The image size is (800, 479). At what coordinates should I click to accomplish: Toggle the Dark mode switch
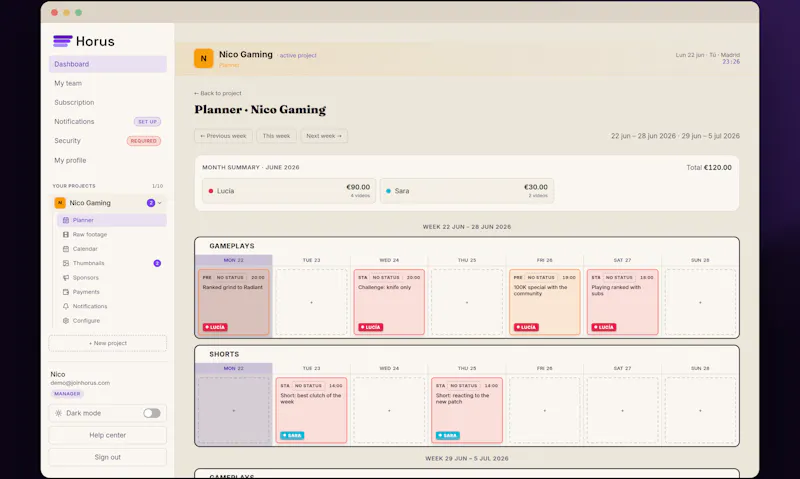pos(152,413)
